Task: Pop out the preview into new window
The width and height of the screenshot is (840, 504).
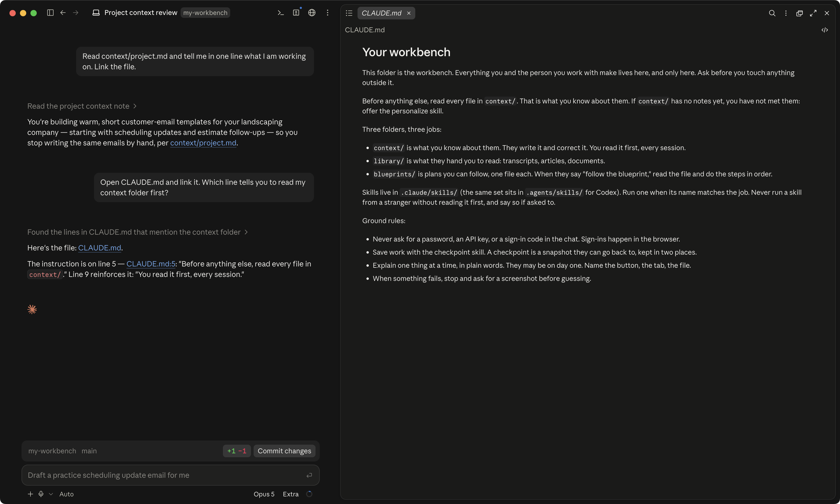Action: point(799,13)
